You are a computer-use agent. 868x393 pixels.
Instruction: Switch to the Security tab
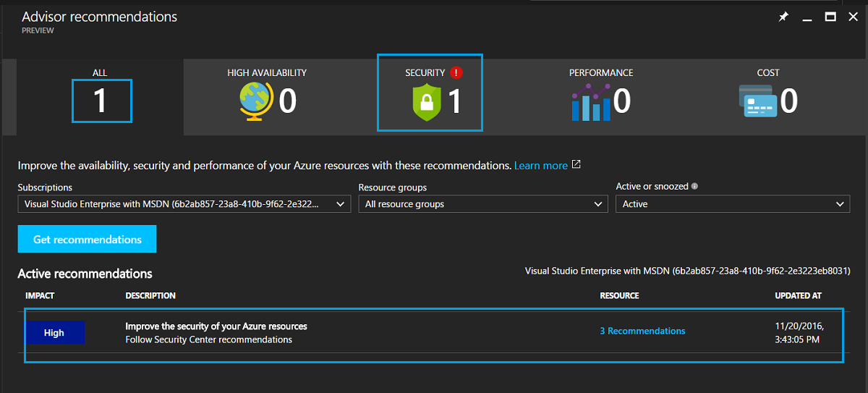[x=430, y=93]
